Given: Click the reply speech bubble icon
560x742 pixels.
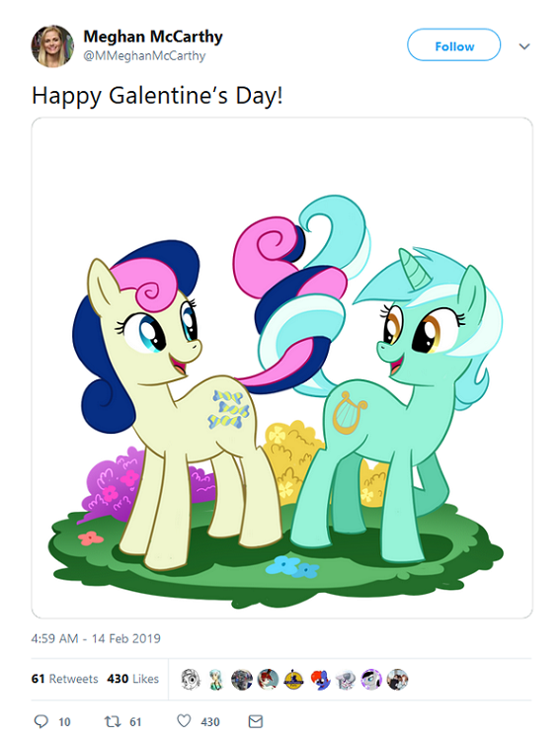Looking at the screenshot, I should click(x=41, y=721).
